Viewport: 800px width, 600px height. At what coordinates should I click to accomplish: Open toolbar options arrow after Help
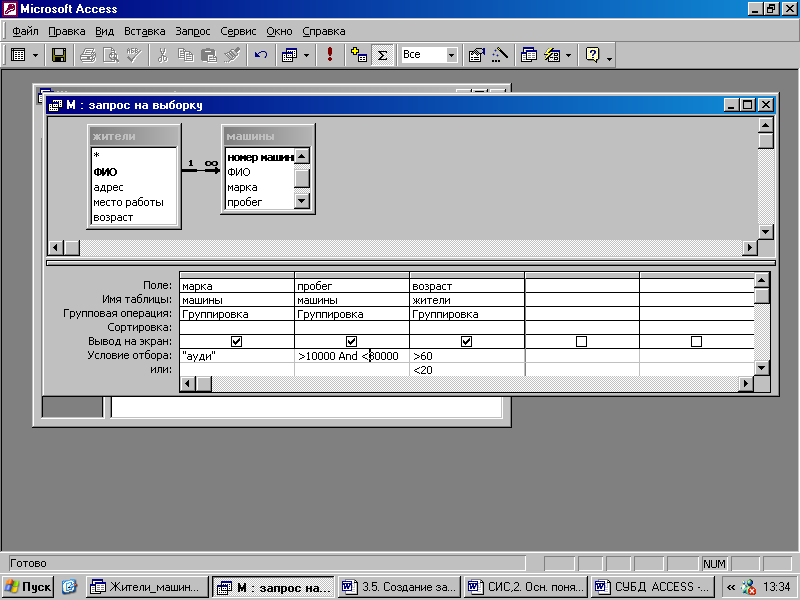[609, 57]
